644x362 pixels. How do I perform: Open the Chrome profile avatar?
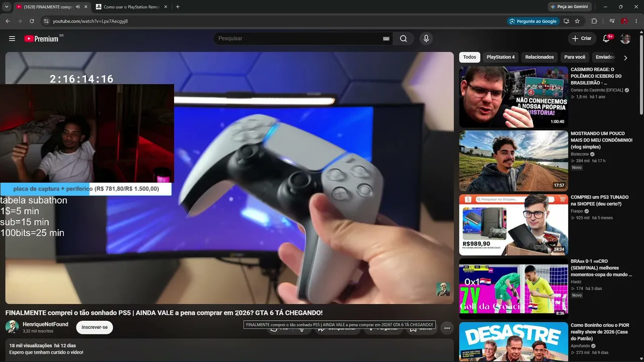pos(624,21)
